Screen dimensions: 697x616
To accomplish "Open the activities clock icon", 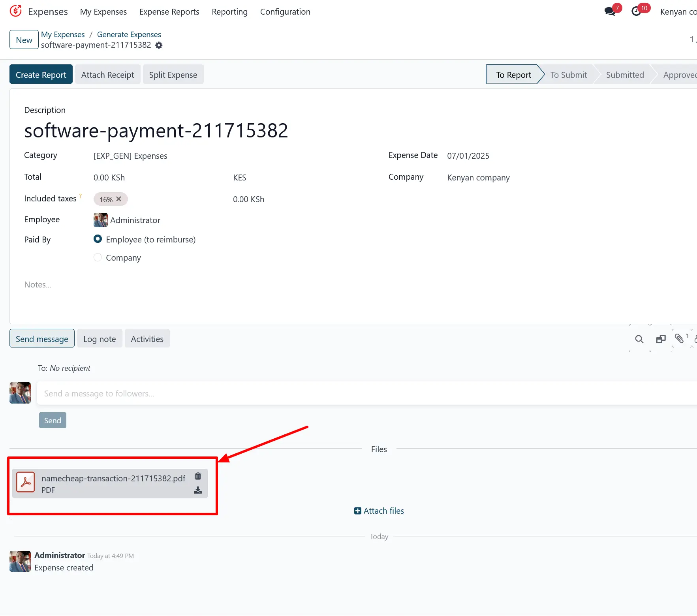I will 636,11.
